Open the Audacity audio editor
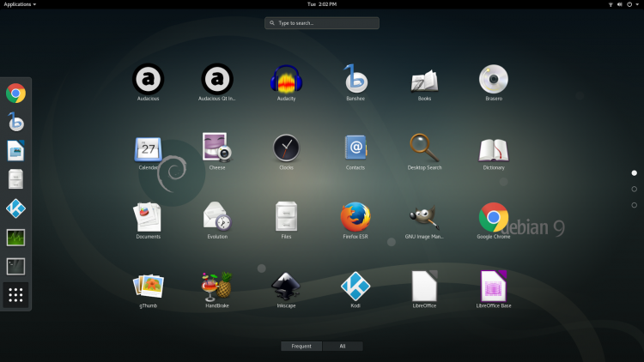 286,82
